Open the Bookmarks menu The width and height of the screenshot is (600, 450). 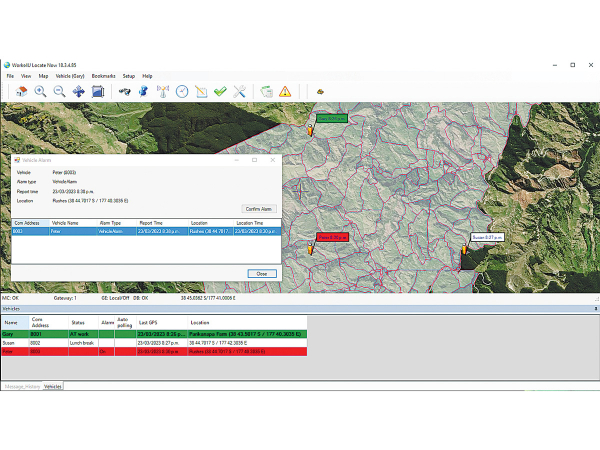click(x=103, y=76)
